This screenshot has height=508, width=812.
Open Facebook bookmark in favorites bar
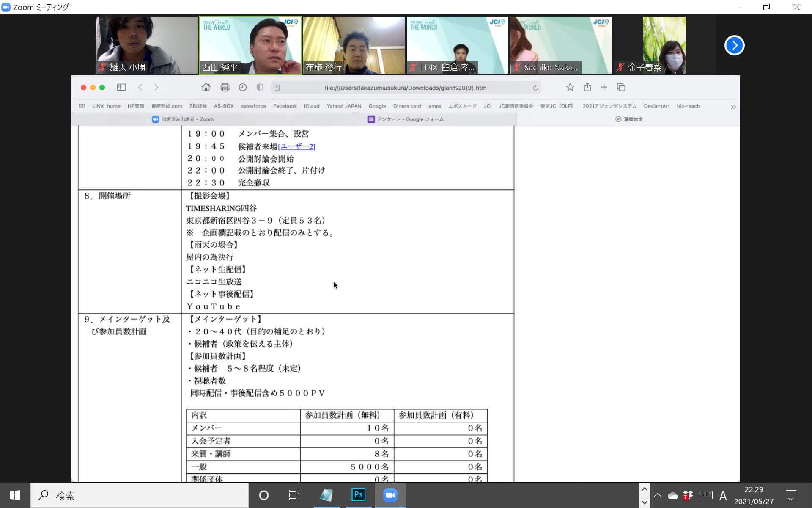(285, 106)
